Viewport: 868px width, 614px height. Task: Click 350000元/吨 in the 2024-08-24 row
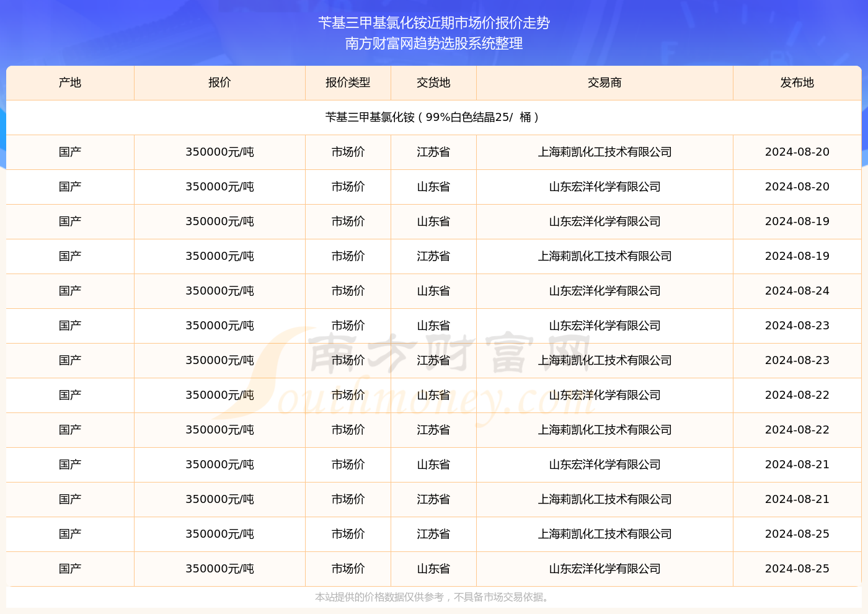click(219, 291)
